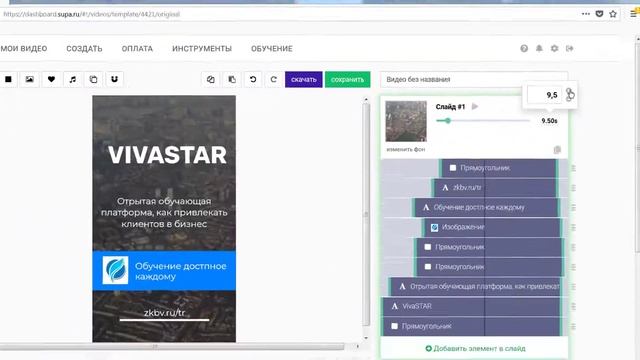Click the изменить фон link

406,149
